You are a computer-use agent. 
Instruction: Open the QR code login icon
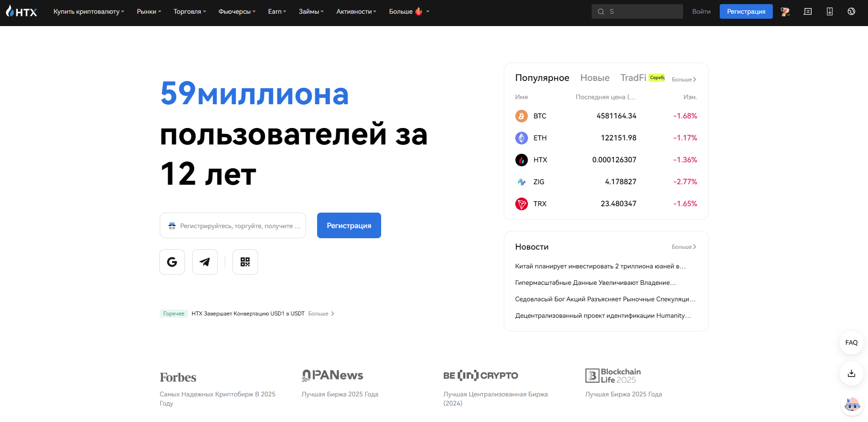245,262
